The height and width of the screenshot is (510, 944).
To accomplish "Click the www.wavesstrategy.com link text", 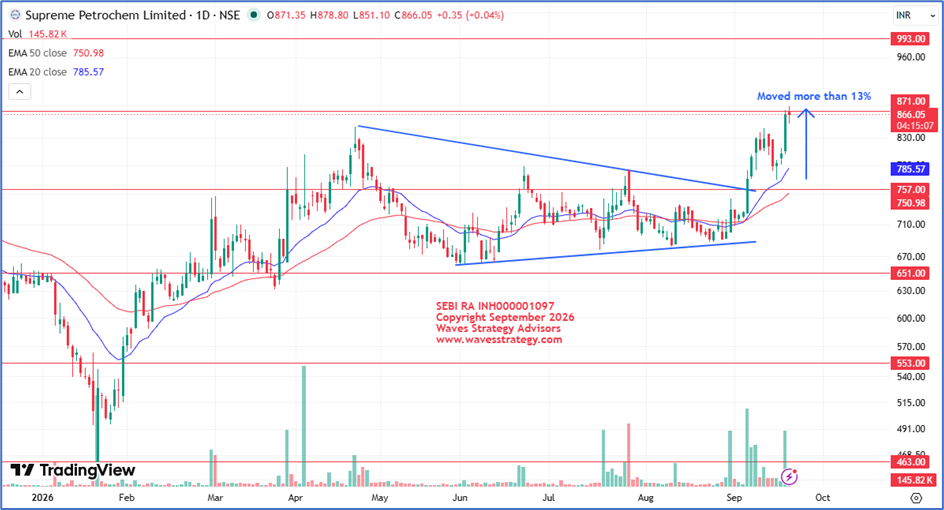I will point(498,340).
